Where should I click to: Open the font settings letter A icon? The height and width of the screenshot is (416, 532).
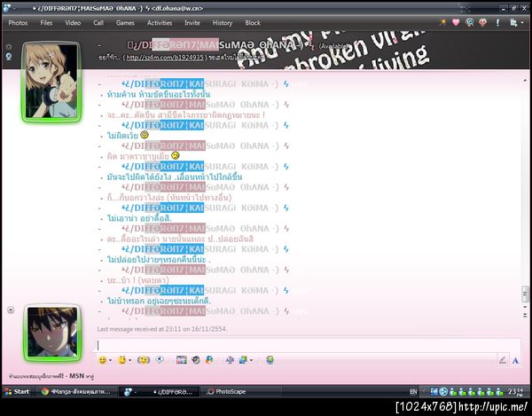pos(515,360)
